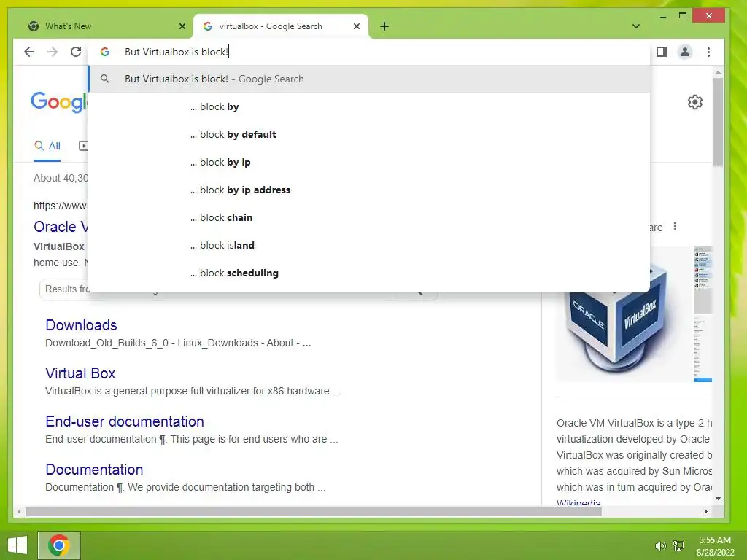Screen dimensions: 747x560
Task: Reload the current page
Action: [76, 52]
